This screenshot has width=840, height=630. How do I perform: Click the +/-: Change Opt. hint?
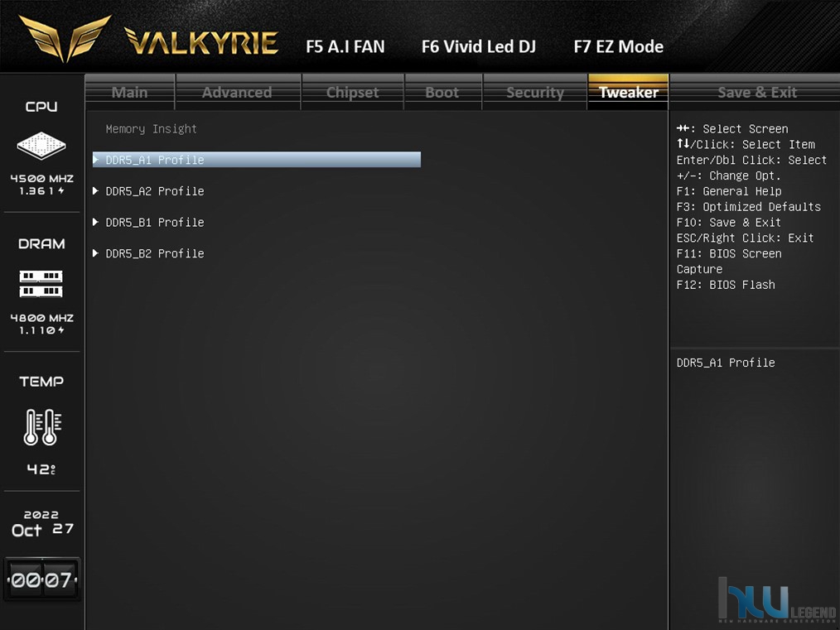(x=728, y=176)
